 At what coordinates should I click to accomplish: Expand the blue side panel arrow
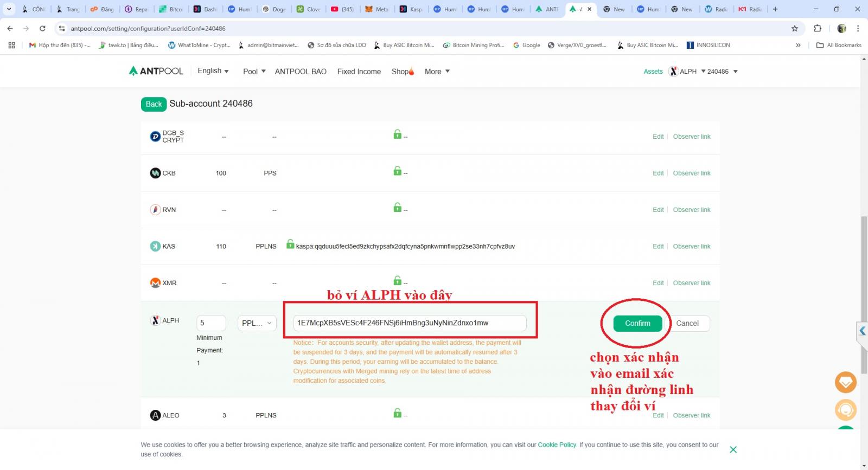pyautogui.click(x=862, y=330)
